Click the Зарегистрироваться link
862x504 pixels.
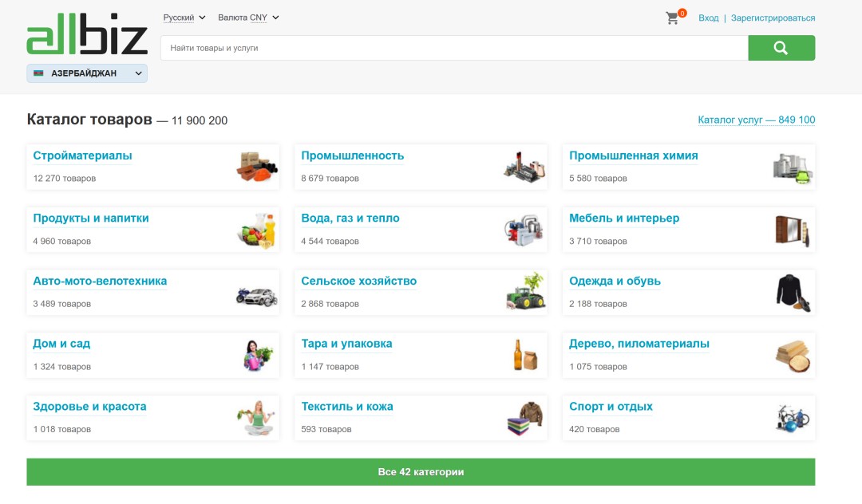pyautogui.click(x=773, y=18)
